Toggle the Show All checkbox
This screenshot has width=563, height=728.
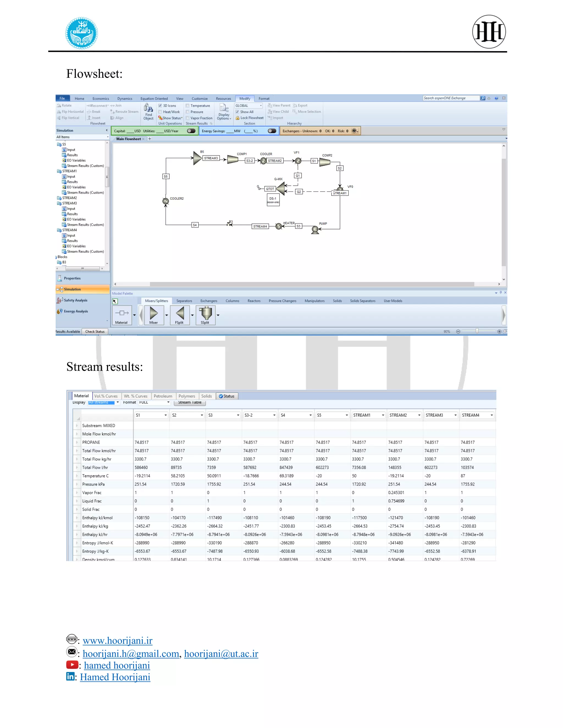click(237, 112)
